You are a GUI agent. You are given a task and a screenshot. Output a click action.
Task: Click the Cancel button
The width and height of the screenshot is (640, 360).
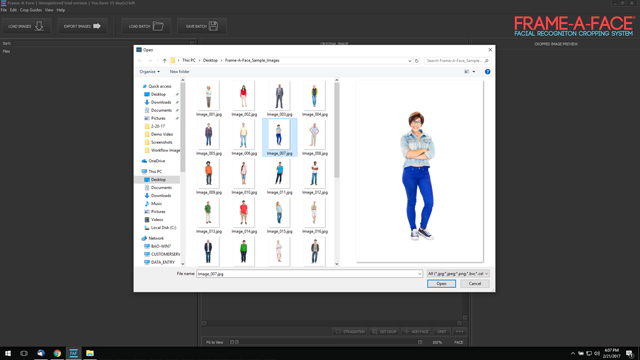pos(475,284)
